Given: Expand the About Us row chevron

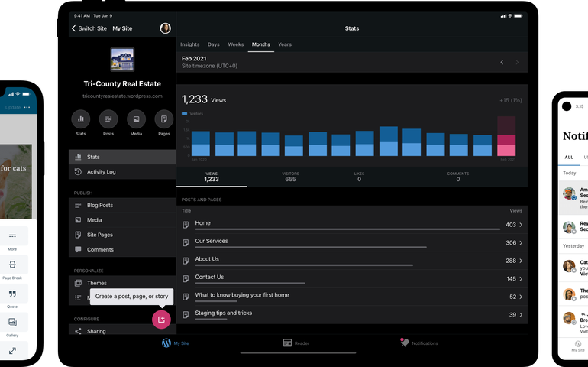Looking at the screenshot, I should (x=521, y=261).
